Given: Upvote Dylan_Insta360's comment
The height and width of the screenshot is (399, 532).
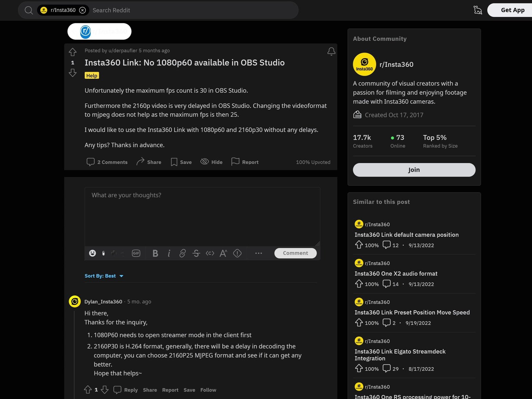Looking at the screenshot, I should click(88, 390).
